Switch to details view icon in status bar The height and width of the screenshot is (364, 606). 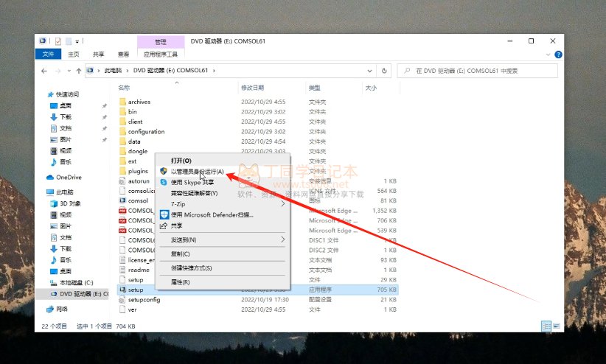[546, 326]
